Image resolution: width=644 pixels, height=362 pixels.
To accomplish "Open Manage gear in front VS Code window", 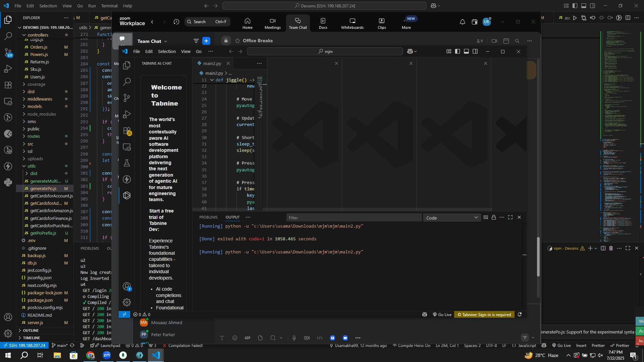I will (x=127, y=302).
